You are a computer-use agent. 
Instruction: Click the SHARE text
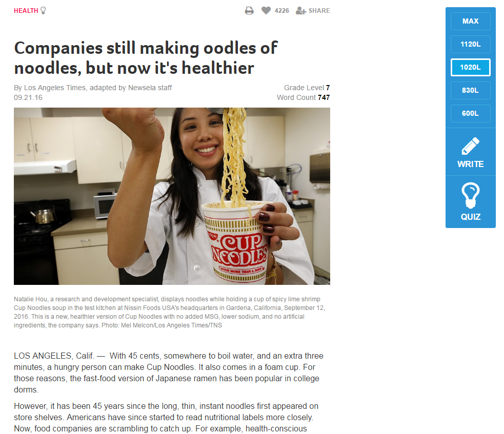tap(319, 11)
